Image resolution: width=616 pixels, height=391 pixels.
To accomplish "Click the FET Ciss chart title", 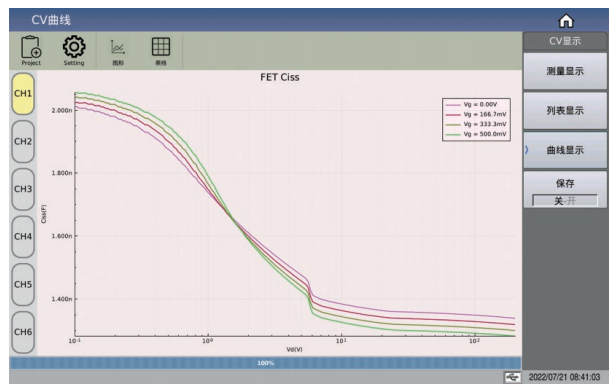I will click(280, 77).
